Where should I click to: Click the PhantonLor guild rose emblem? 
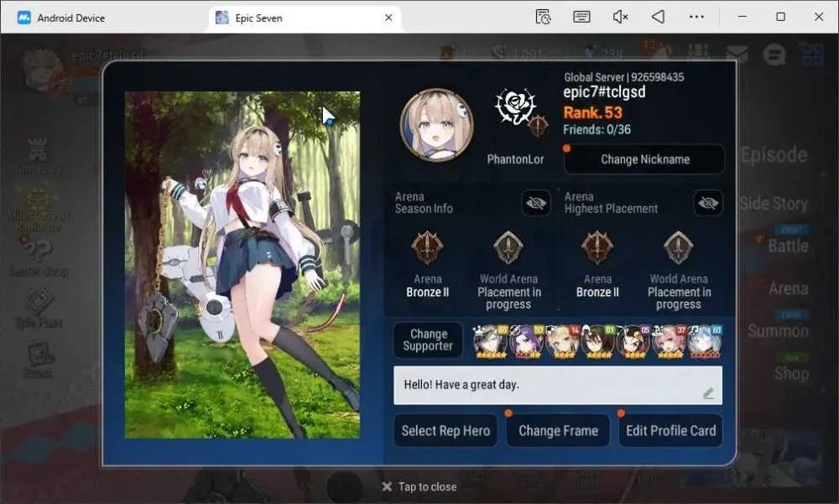(x=515, y=108)
